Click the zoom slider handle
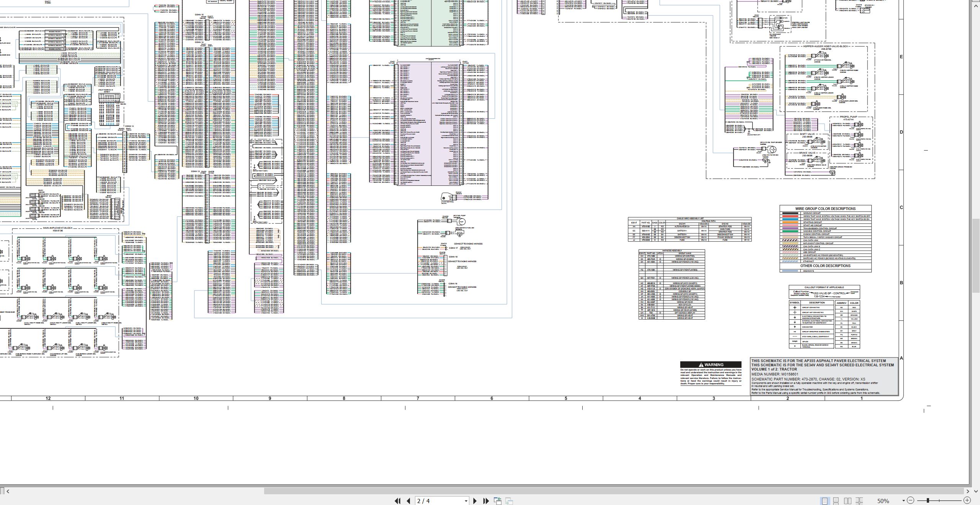Viewport: 980px width, 505px height. pyautogui.click(x=928, y=500)
